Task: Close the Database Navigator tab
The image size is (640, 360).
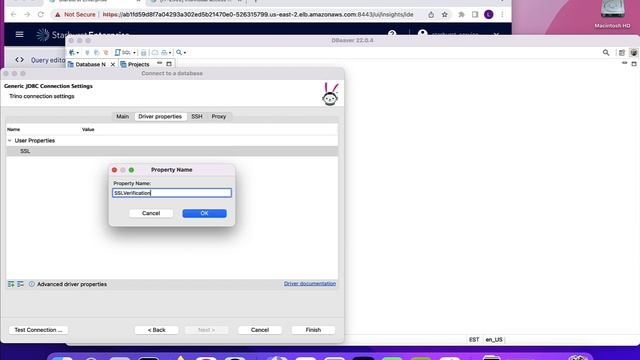Action: [113, 64]
